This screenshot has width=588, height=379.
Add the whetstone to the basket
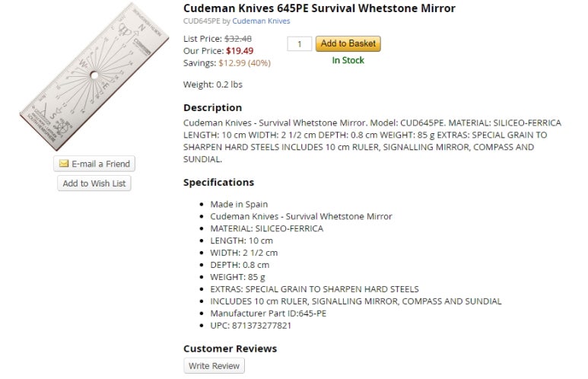point(348,43)
